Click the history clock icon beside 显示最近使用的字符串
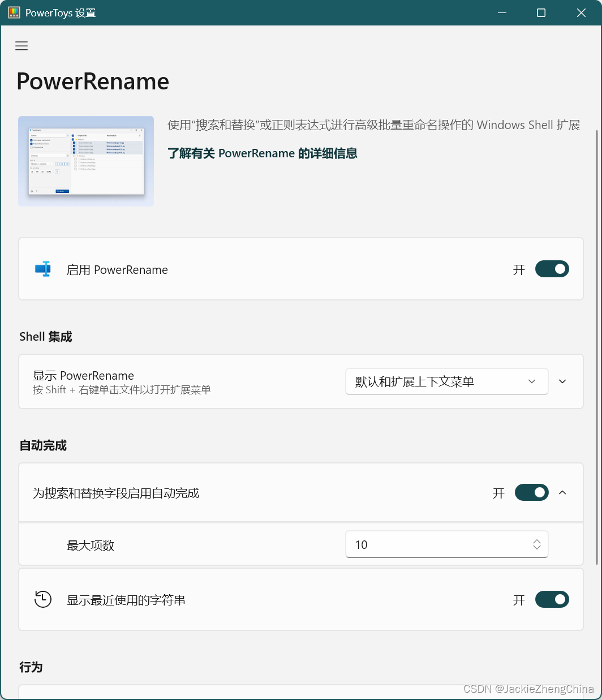 pos(43,599)
